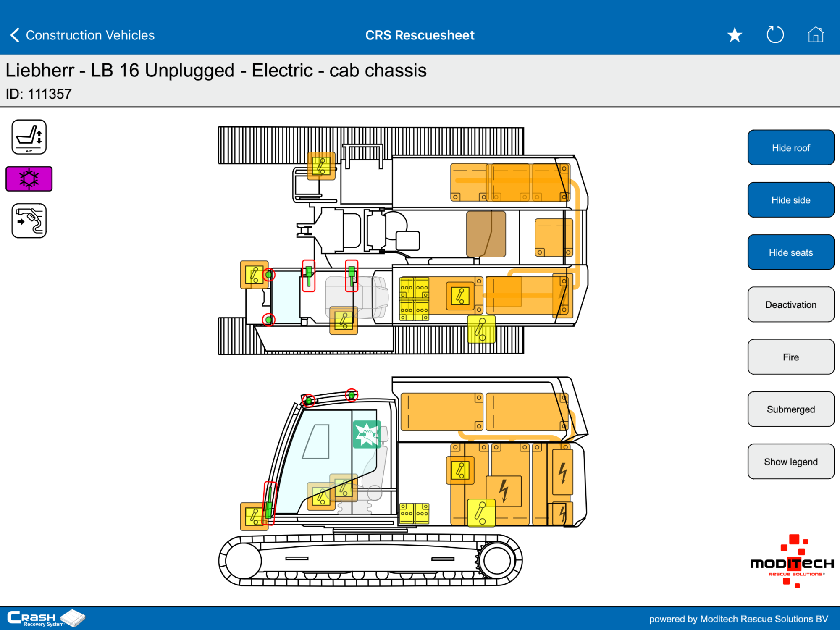This screenshot has height=630, width=840.
Task: Click high-voltage lightning symbol in side view
Action: pos(504,491)
